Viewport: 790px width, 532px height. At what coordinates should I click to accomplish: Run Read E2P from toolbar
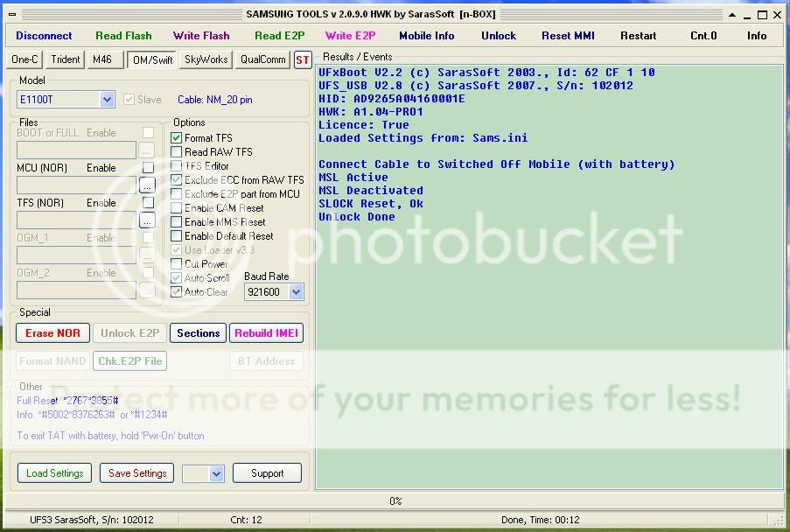[280, 36]
